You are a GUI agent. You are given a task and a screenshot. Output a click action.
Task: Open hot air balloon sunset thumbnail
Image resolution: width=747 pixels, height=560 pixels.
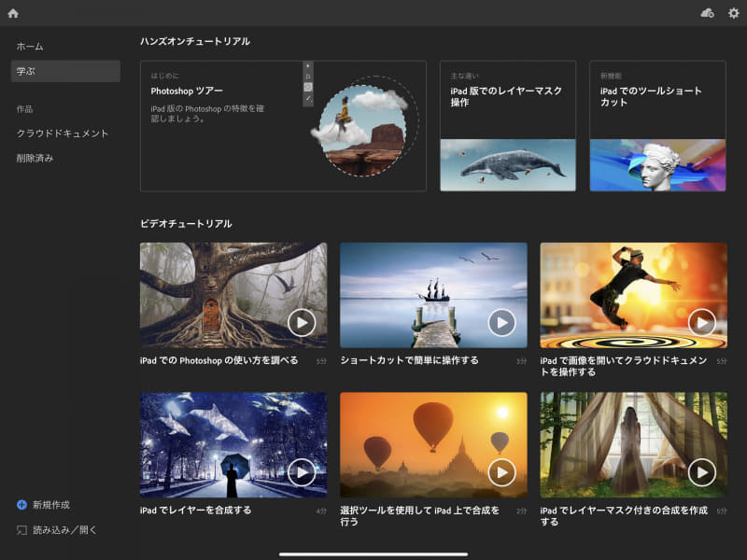pyautogui.click(x=433, y=445)
